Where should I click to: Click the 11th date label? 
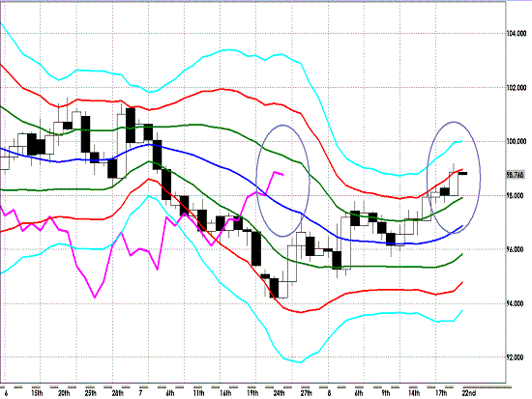(199, 393)
